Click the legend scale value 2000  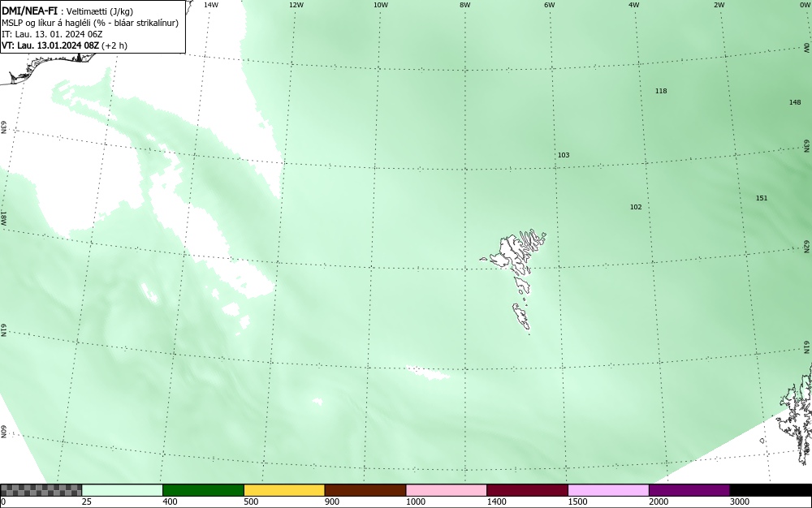click(x=659, y=502)
